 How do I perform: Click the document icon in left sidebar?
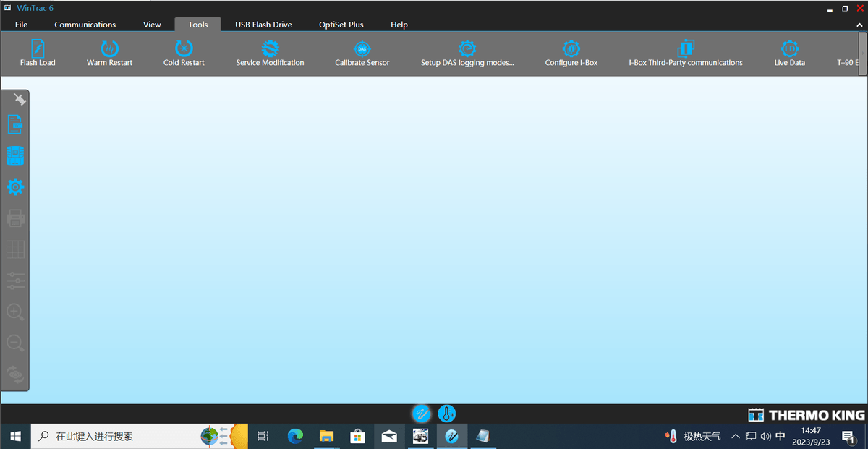click(x=15, y=124)
